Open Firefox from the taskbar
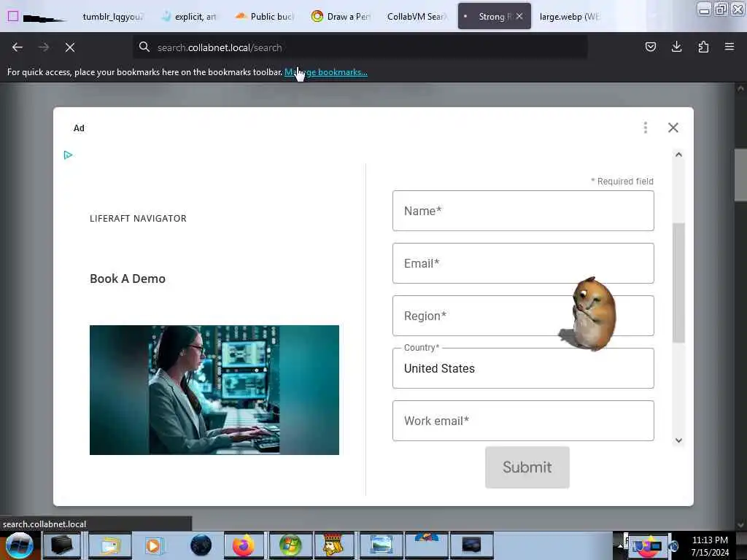 click(x=244, y=545)
